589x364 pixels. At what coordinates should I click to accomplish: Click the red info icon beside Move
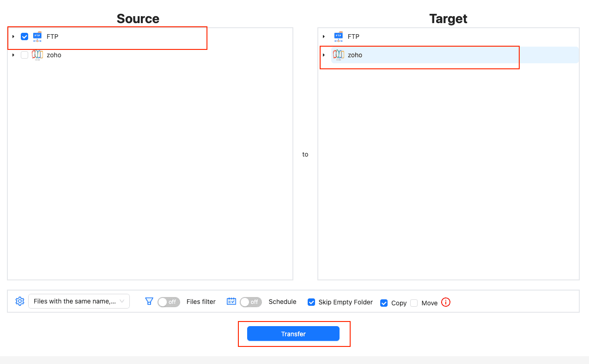[x=445, y=302]
